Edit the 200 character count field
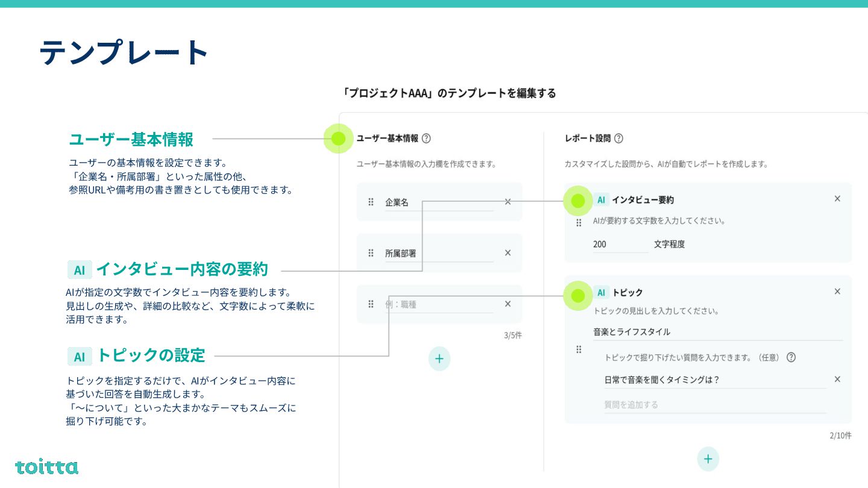Viewport: 868px width, 488px height. pyautogui.click(x=620, y=244)
